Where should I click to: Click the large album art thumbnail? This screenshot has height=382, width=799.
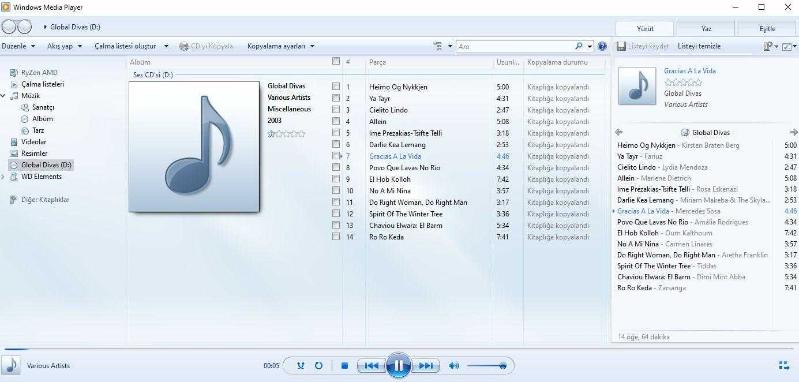pyautogui.click(x=194, y=147)
